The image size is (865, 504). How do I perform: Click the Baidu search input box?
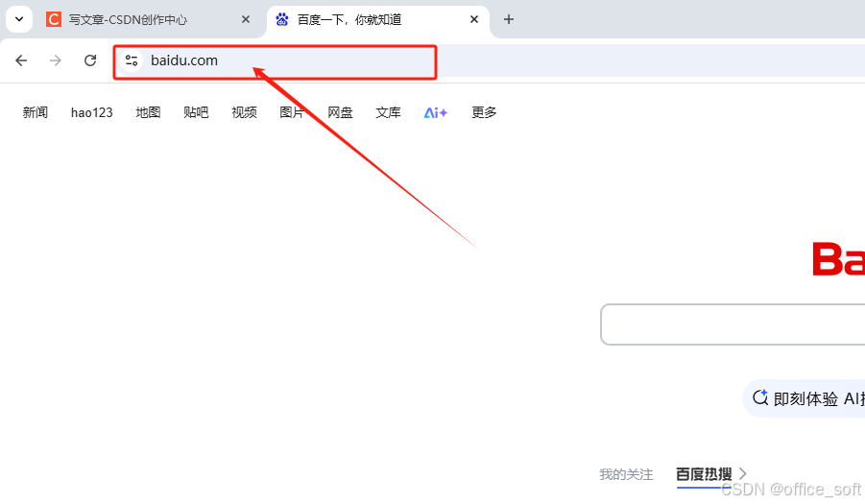click(733, 324)
